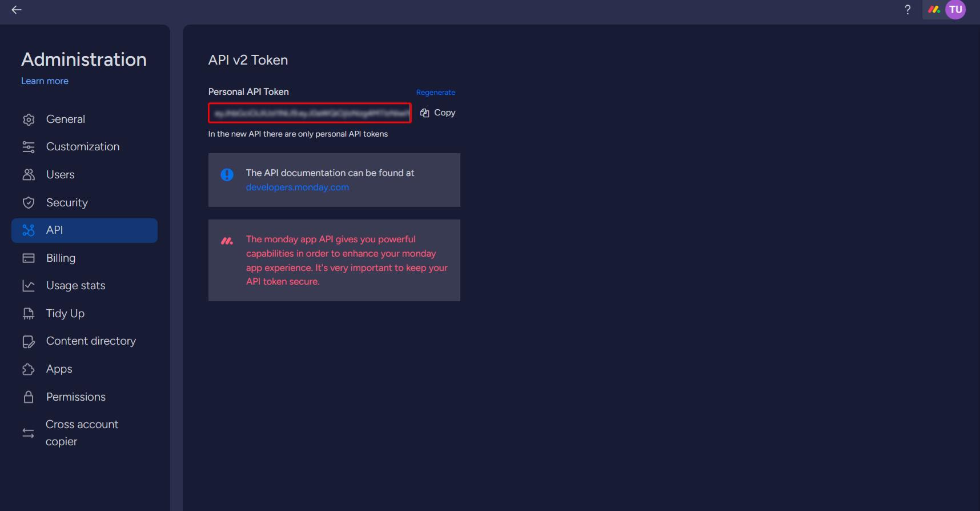Copy the personal API token
The image size is (980, 511).
click(x=438, y=113)
